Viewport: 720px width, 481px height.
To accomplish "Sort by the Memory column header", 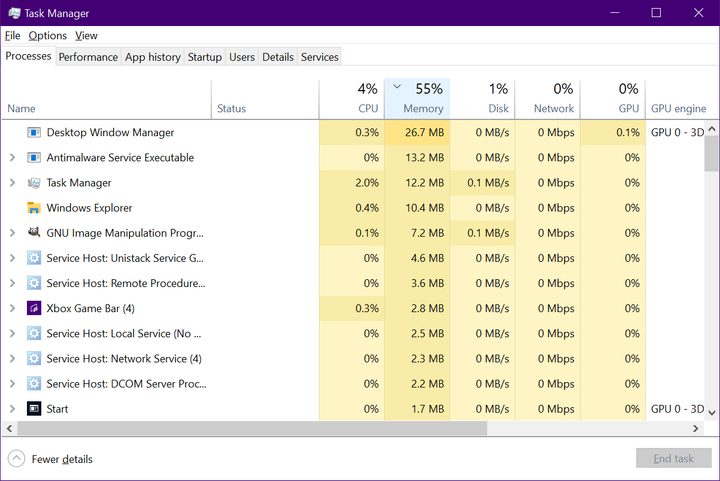I will (417, 100).
